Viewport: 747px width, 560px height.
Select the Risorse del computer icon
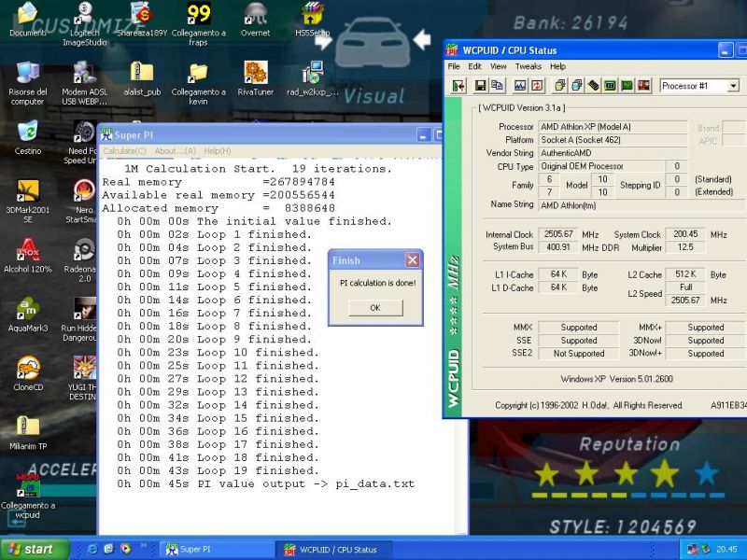click(28, 84)
